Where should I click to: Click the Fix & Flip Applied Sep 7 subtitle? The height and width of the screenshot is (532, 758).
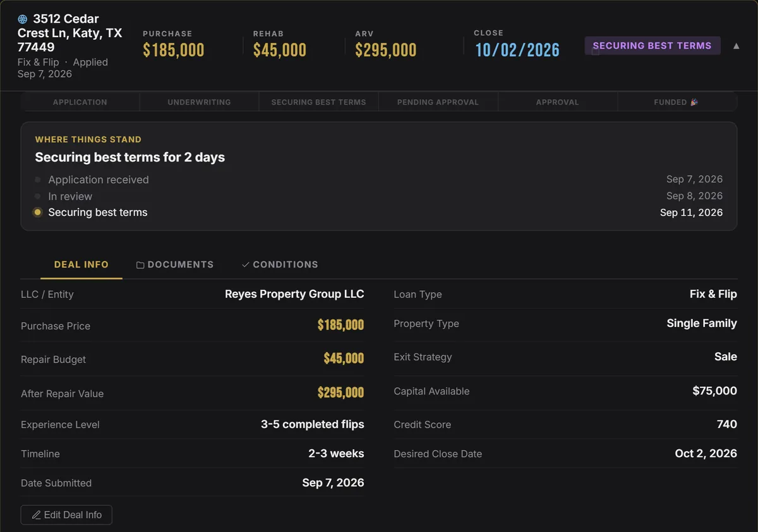[63, 68]
